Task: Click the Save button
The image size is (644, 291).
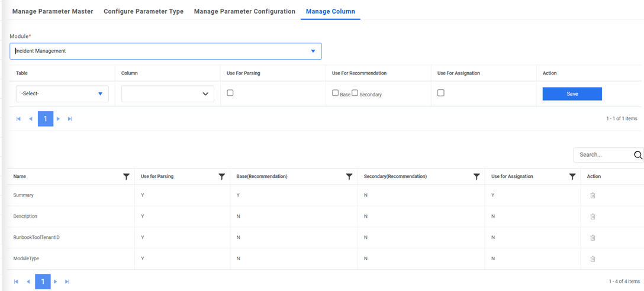Action: tap(572, 93)
